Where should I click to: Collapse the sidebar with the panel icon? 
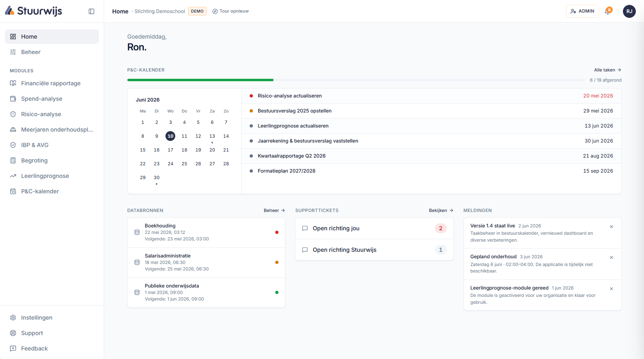pyautogui.click(x=91, y=11)
